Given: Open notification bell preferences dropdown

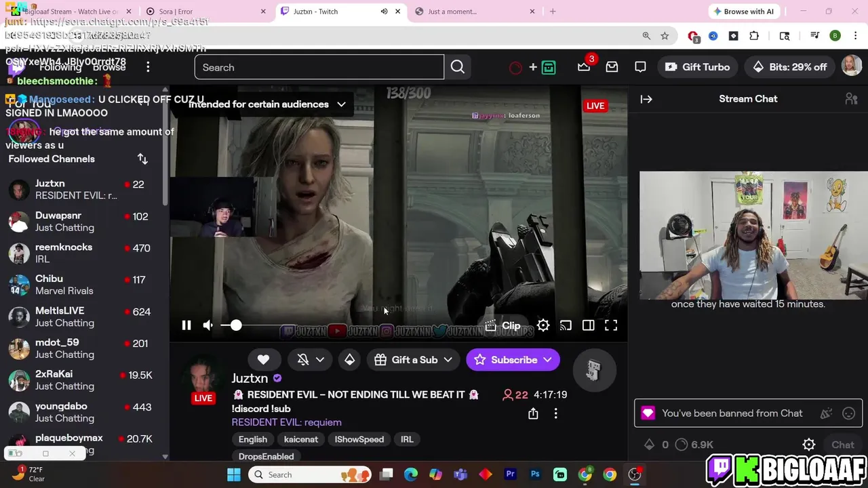Looking at the screenshot, I should tap(311, 360).
